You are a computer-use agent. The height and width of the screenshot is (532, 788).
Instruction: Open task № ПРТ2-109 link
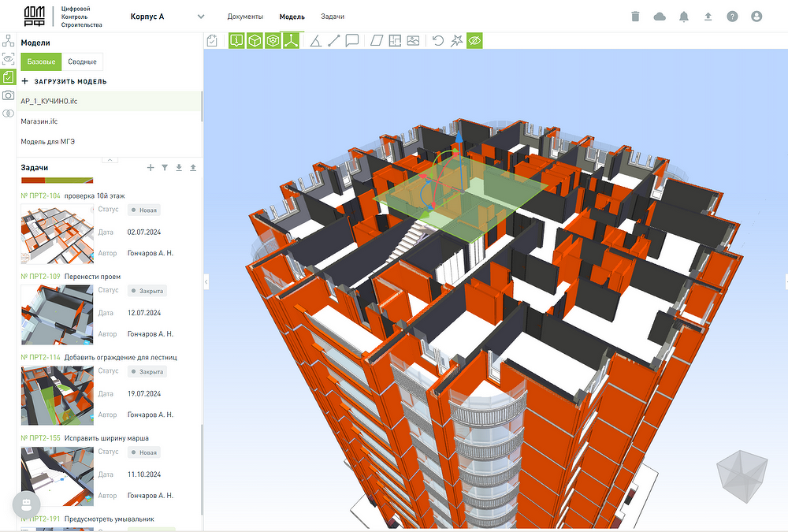(x=41, y=277)
